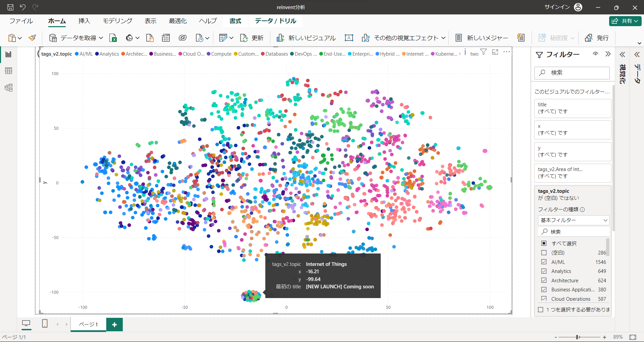Expand the データを取得 dropdown

pyautogui.click(x=101, y=38)
